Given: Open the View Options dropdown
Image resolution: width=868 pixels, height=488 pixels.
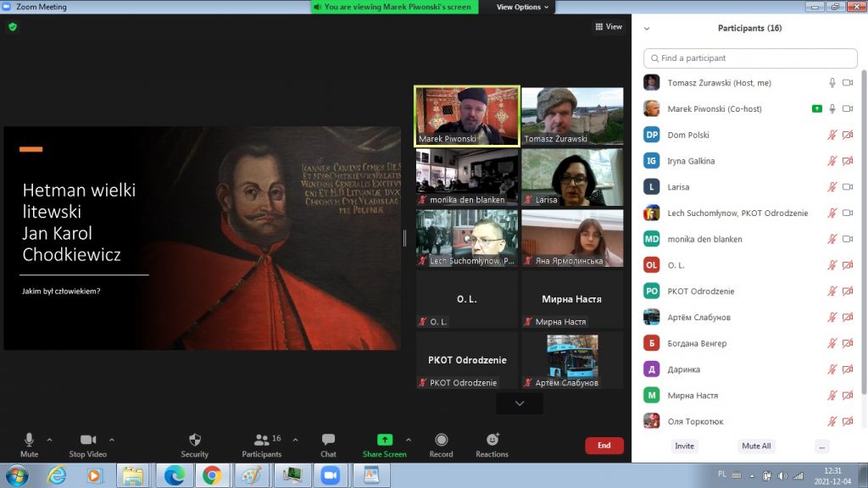Looking at the screenshot, I should [x=522, y=7].
